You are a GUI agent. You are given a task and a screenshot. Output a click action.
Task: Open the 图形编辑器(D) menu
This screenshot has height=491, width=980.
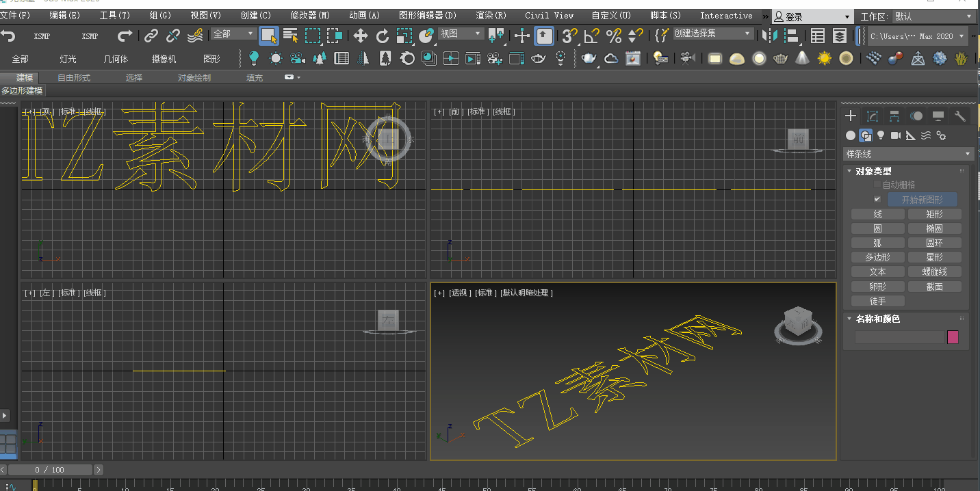pos(428,15)
